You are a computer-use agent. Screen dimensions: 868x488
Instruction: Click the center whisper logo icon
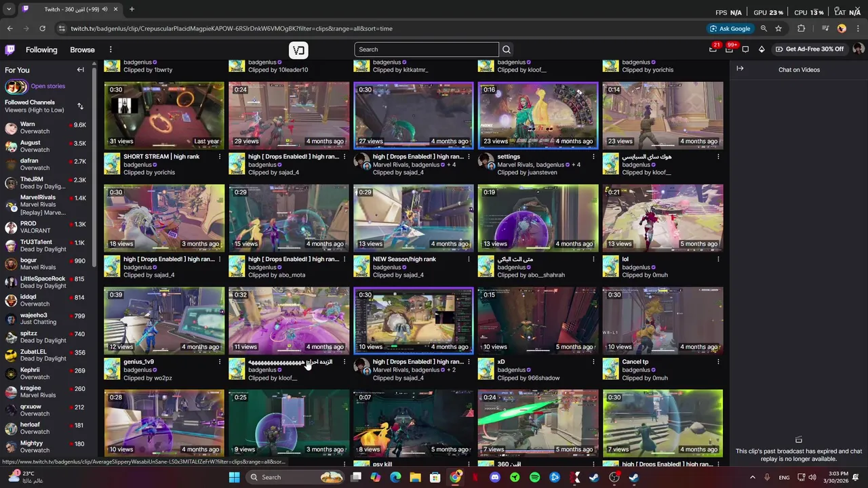[298, 49]
